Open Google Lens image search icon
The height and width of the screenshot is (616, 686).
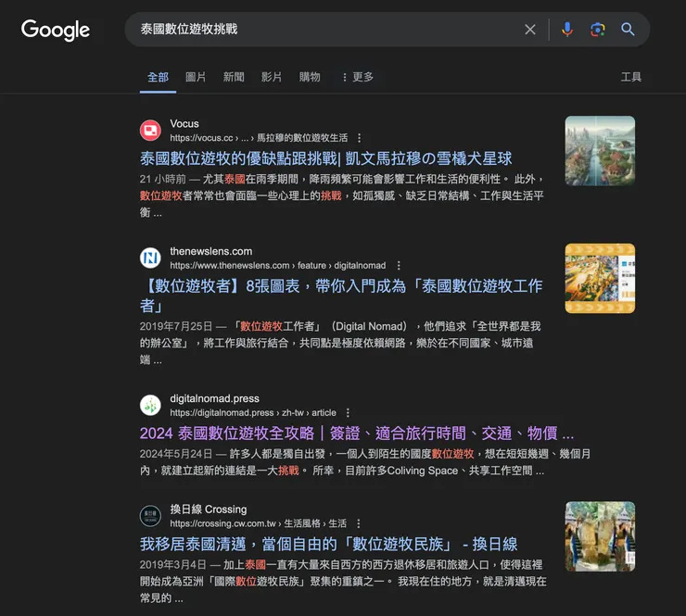click(597, 30)
